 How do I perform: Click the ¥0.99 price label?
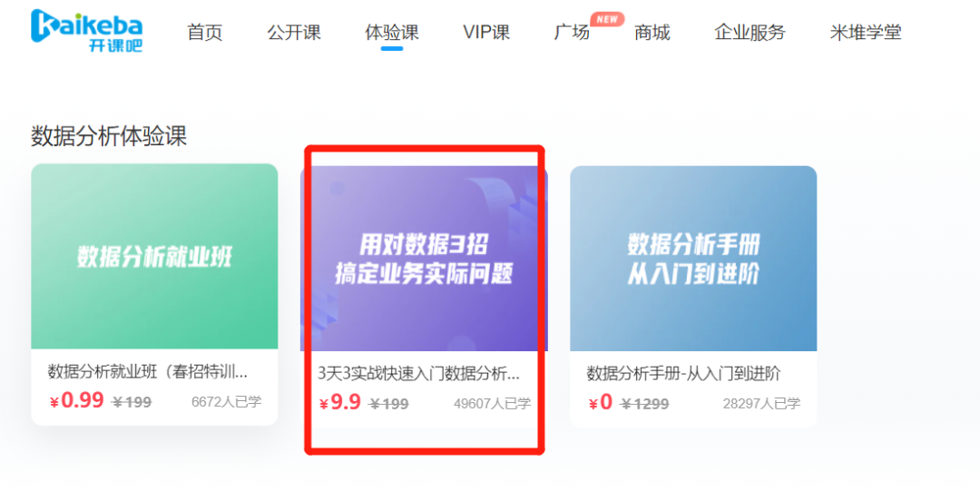[76, 400]
